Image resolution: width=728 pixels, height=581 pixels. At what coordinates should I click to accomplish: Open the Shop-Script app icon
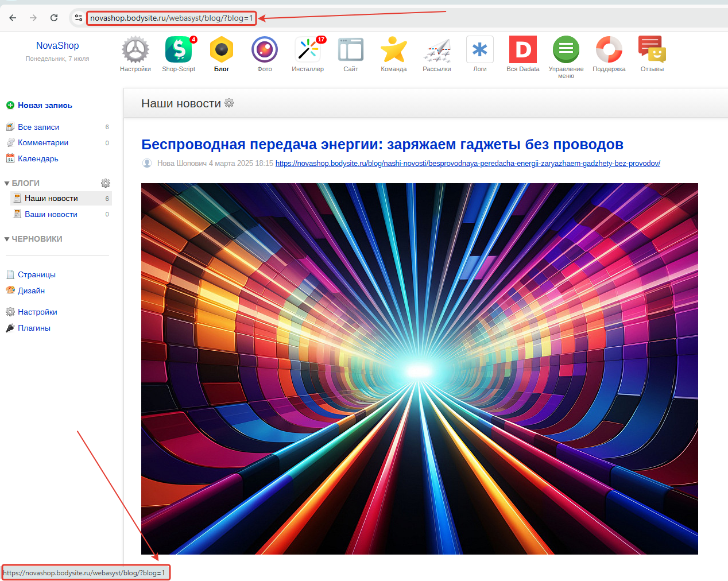pyautogui.click(x=179, y=50)
